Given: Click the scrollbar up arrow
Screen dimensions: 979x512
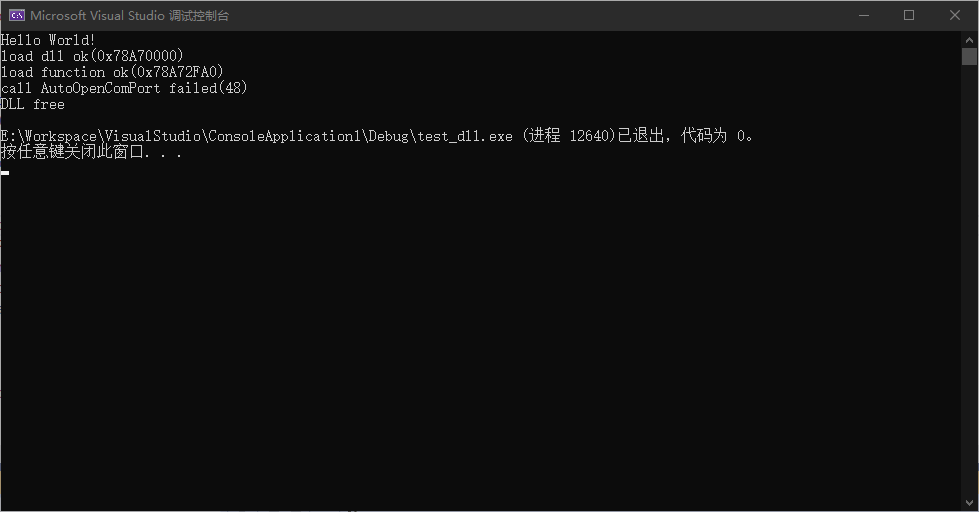Looking at the screenshot, I should pos(969,40).
